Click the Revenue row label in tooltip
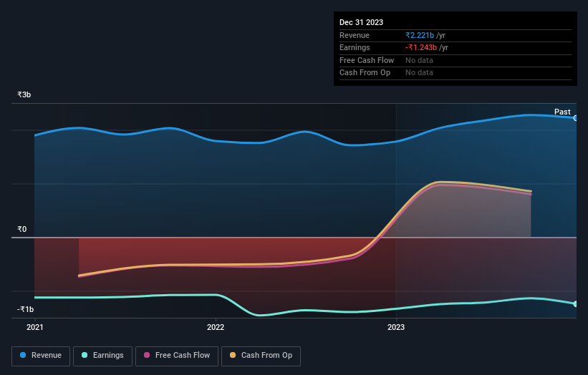The width and height of the screenshot is (588, 375). [x=355, y=35]
